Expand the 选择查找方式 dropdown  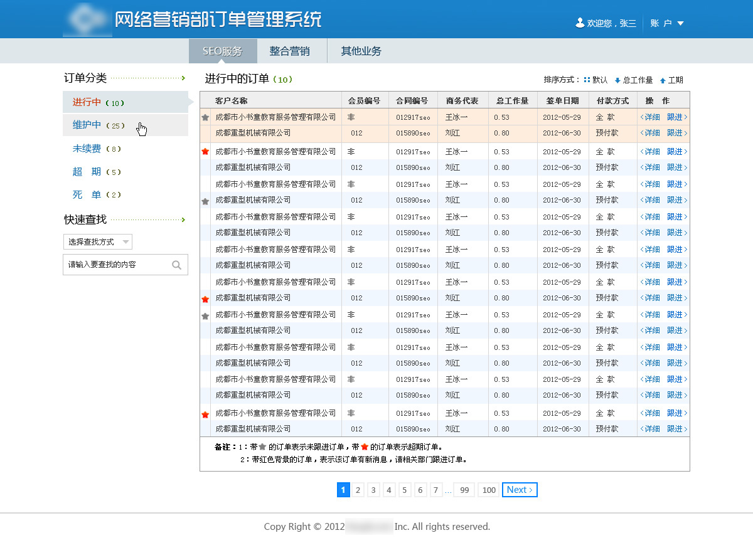click(x=98, y=242)
